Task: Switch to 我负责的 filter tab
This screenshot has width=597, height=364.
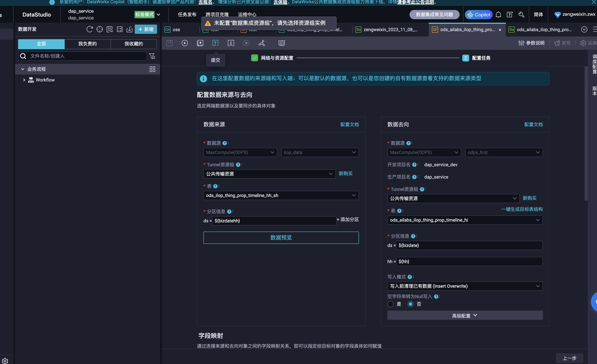Action: 87,44
